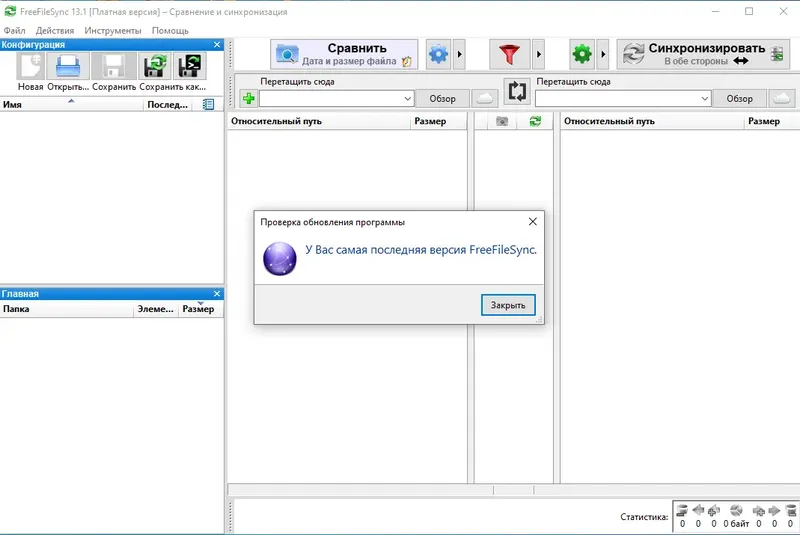The image size is (800, 535).
Task: Click left Перетащить сюда label
Action: pyautogui.click(x=297, y=82)
